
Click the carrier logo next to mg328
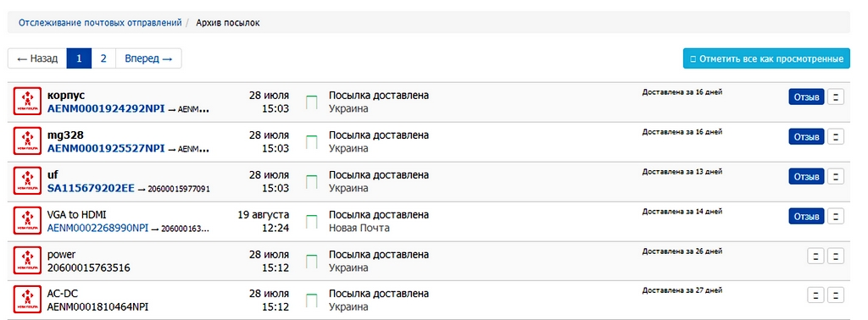[x=27, y=141]
